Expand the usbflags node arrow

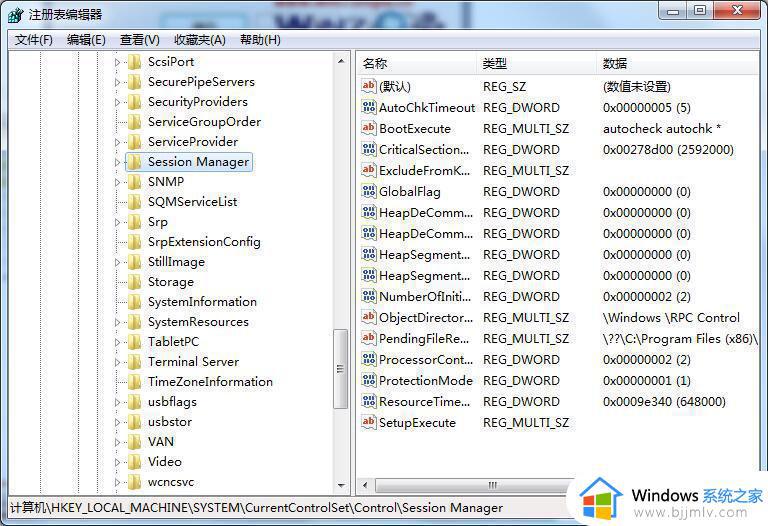[117, 402]
